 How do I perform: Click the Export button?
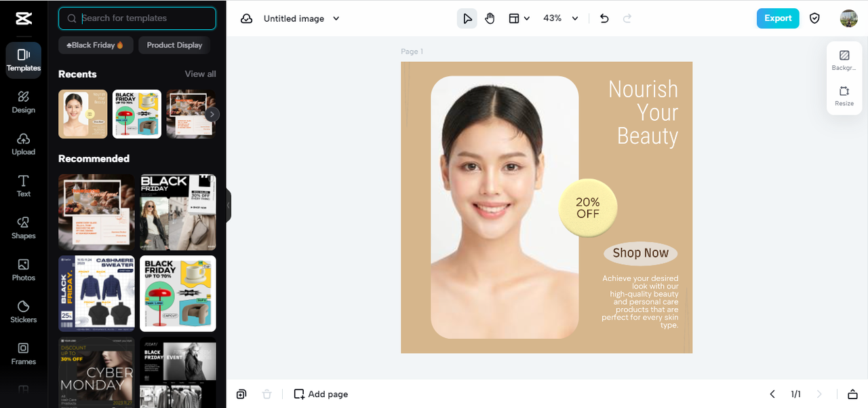[x=778, y=18]
